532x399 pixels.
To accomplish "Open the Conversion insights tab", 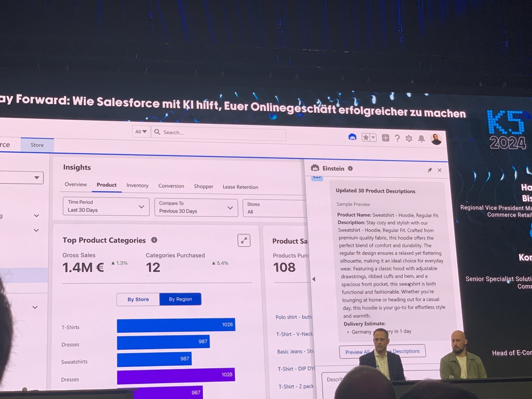I will pyautogui.click(x=171, y=186).
